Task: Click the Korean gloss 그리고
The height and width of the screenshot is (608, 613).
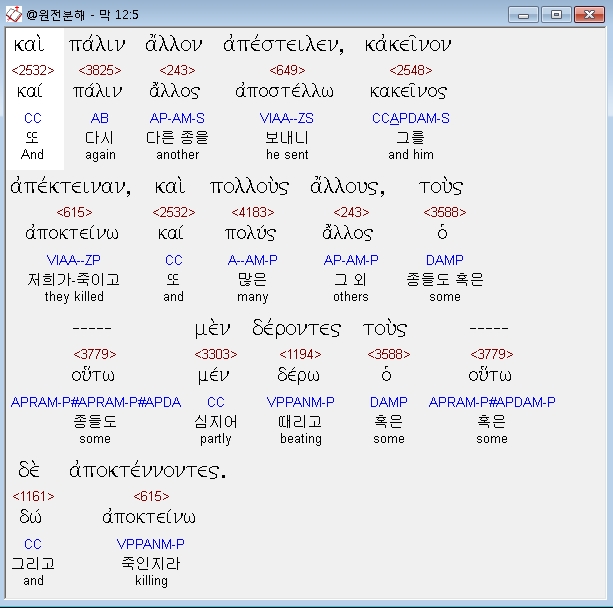Action: tap(33, 563)
